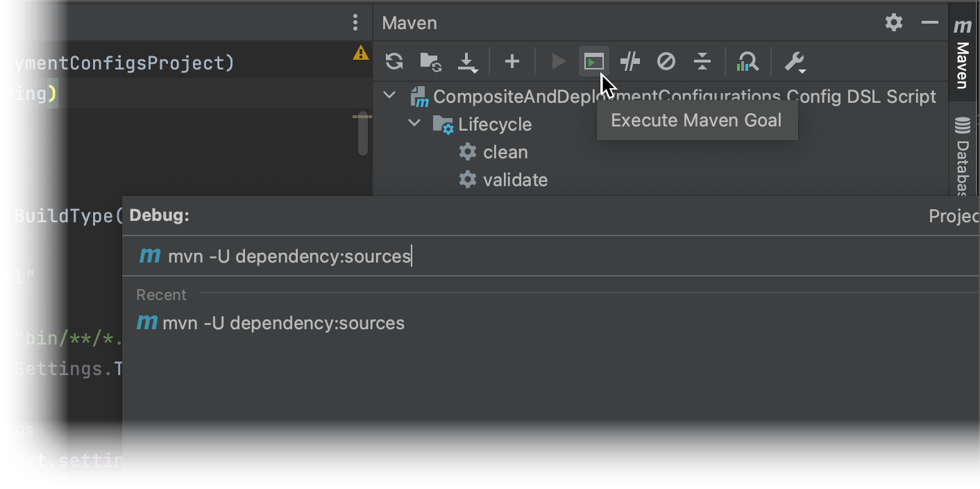This screenshot has height=489, width=980.
Task: Generate sources and update folders
Action: point(431,62)
